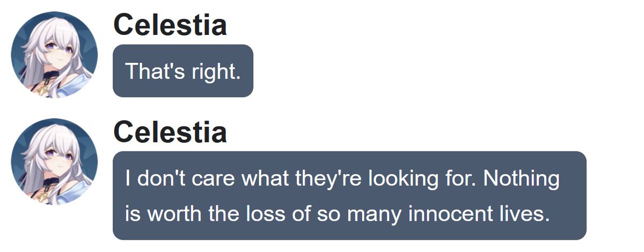Click the top Celestia sender name
The image size is (644, 252).
pyautogui.click(x=170, y=25)
